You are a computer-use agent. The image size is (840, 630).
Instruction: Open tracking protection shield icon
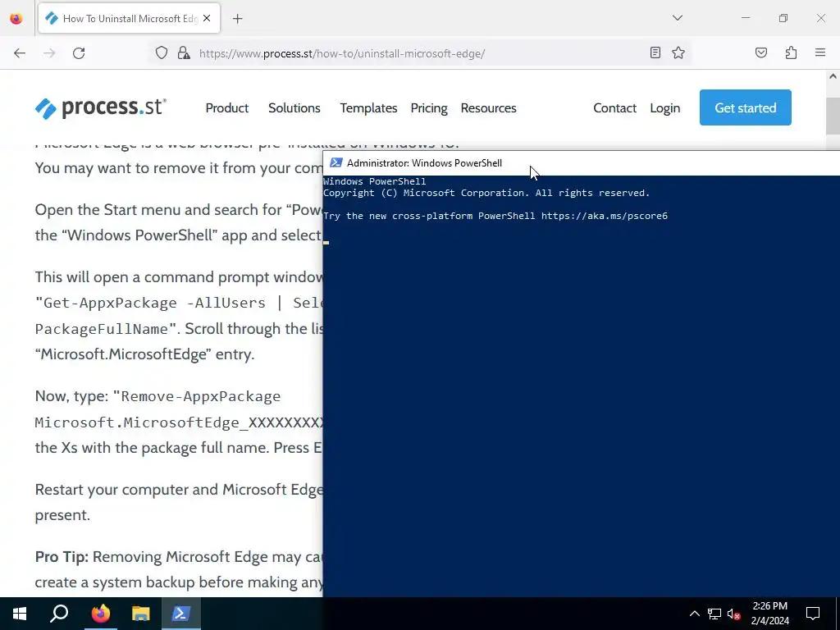tap(162, 52)
